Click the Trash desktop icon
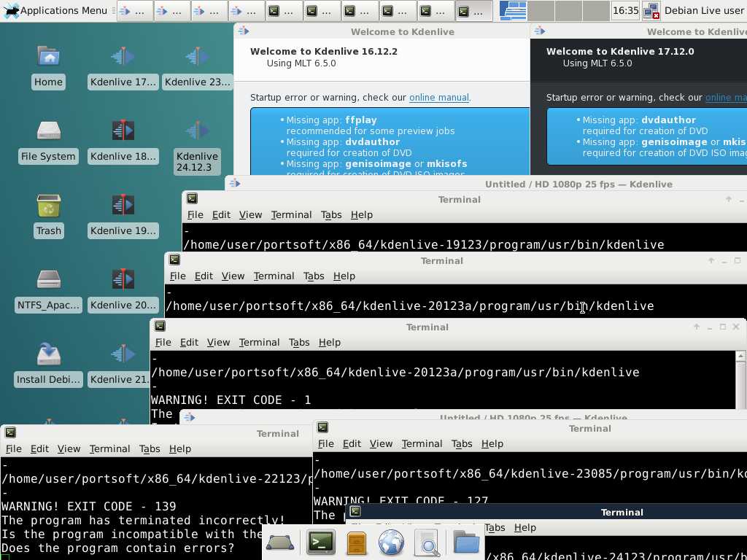Image resolution: width=747 pixels, height=560 pixels. coord(48,215)
